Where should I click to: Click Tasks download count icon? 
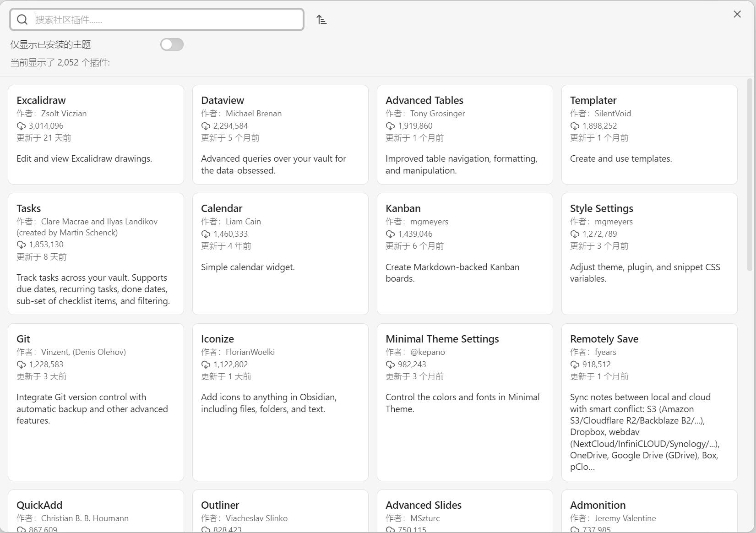21,245
